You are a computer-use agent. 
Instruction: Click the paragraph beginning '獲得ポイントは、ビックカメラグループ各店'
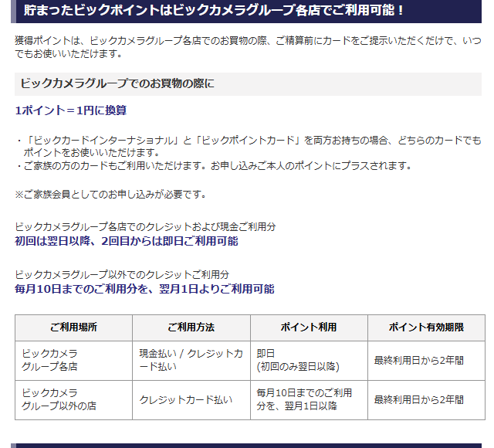coord(248,47)
